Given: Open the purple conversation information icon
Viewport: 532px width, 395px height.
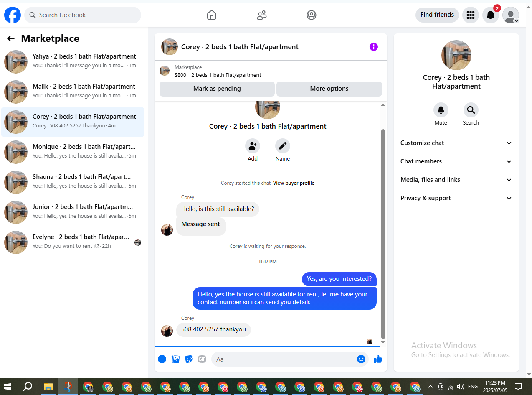Looking at the screenshot, I should coord(374,47).
